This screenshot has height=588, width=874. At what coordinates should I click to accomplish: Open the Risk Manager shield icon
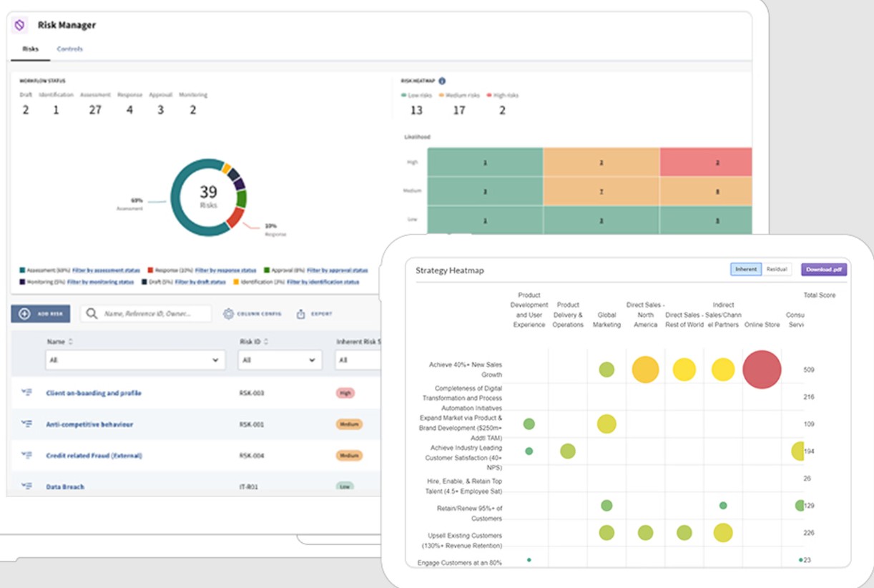tap(19, 24)
